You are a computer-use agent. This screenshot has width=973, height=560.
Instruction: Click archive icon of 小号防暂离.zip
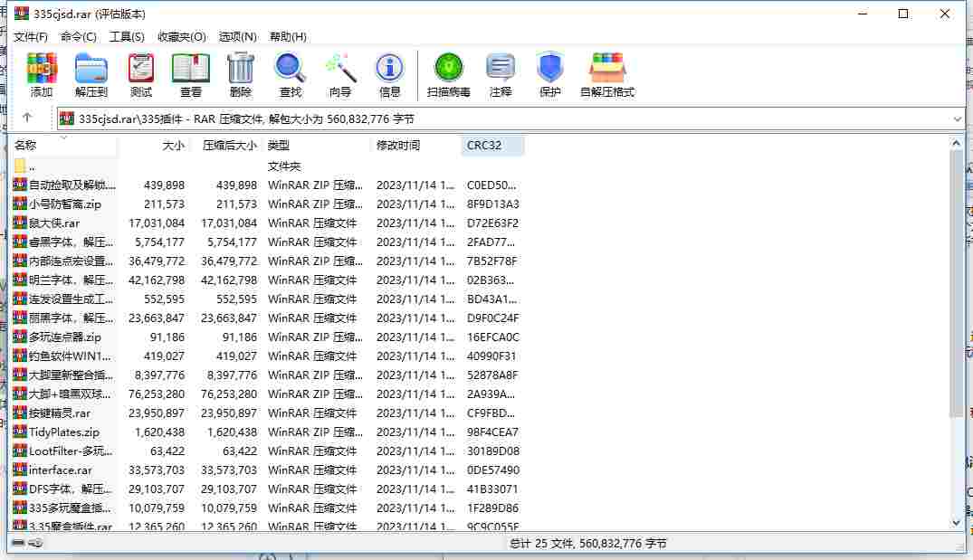click(x=20, y=204)
